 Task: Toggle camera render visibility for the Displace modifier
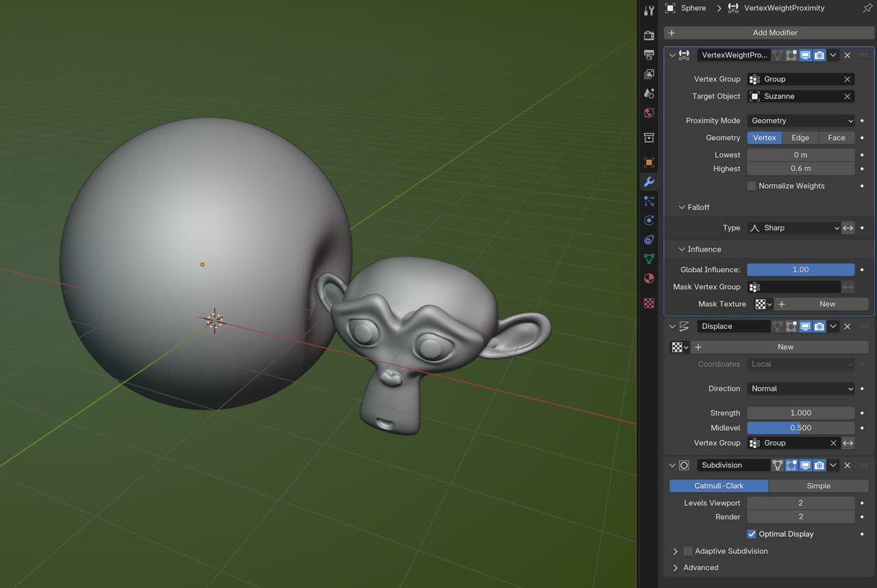(x=819, y=326)
